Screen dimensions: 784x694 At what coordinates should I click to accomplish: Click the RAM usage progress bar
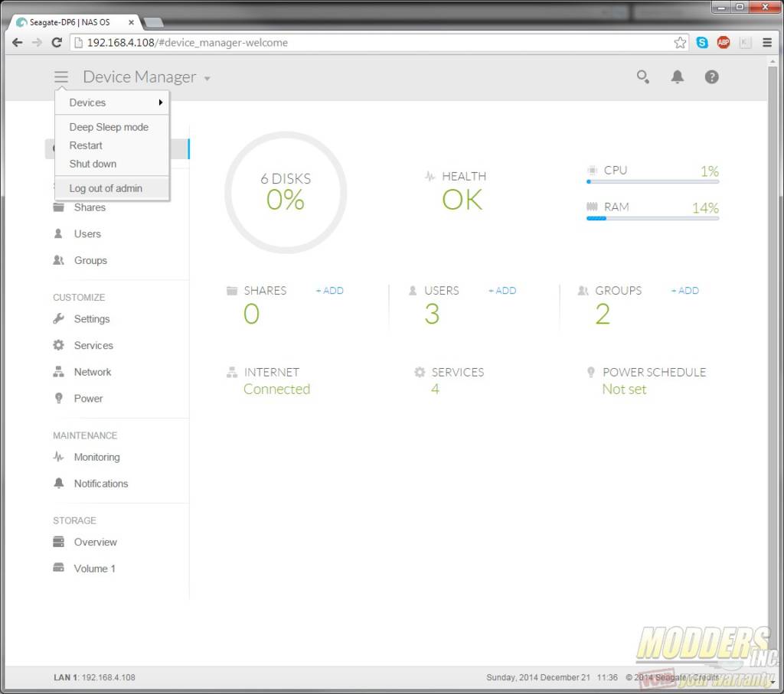(652, 218)
